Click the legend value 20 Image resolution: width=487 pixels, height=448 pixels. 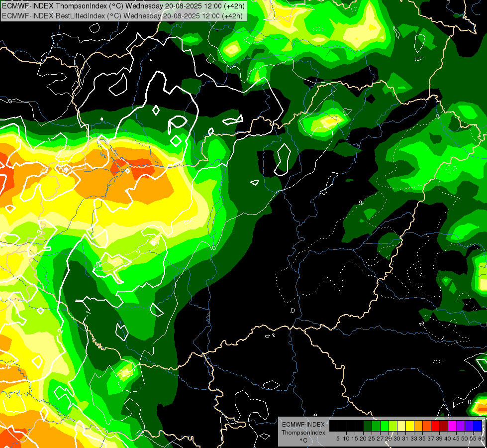click(x=363, y=439)
